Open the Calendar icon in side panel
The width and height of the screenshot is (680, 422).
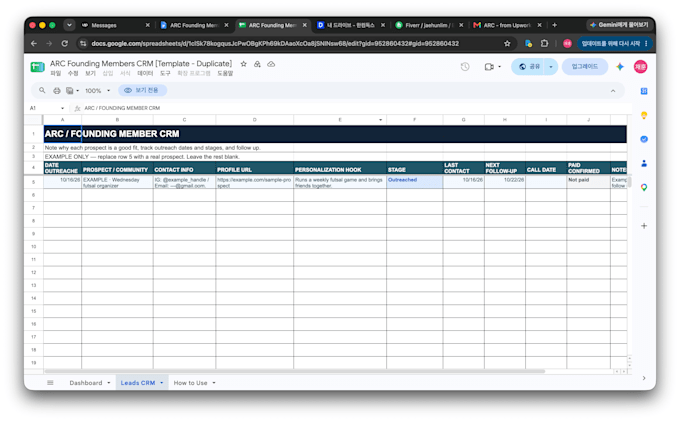click(x=644, y=91)
